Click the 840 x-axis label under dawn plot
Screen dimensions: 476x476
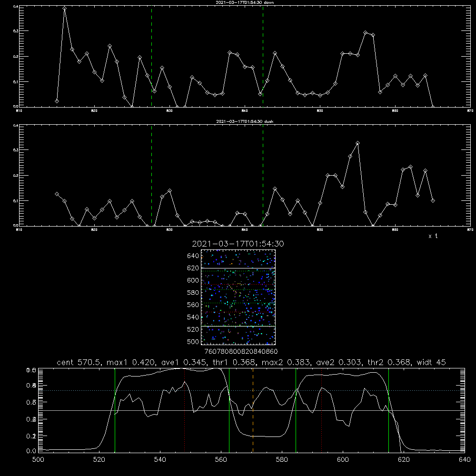tap(245, 111)
